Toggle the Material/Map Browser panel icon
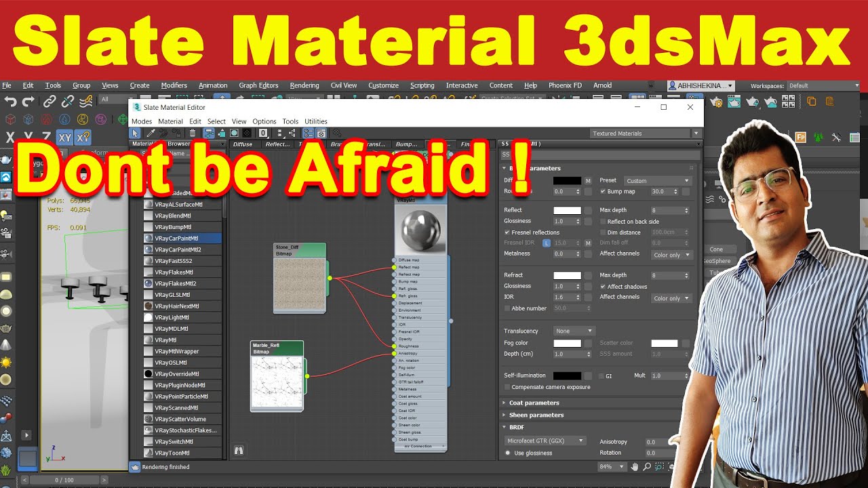Image resolution: width=868 pixels, height=488 pixels. click(309, 133)
